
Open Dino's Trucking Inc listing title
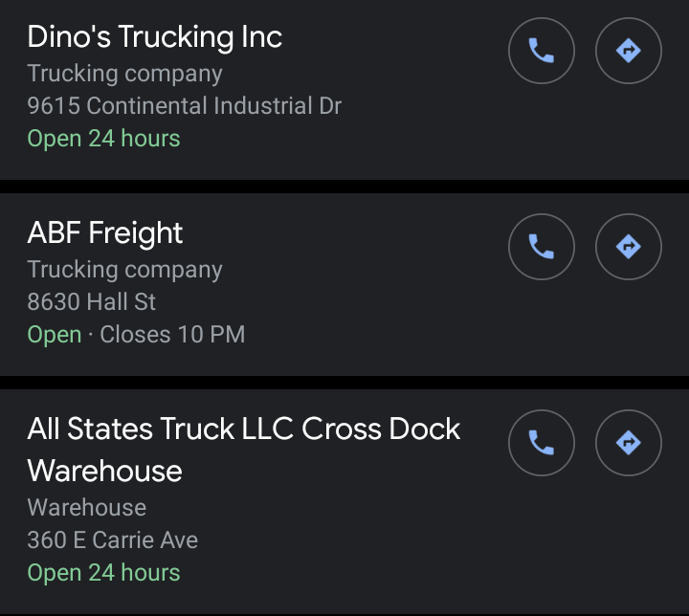point(155,37)
